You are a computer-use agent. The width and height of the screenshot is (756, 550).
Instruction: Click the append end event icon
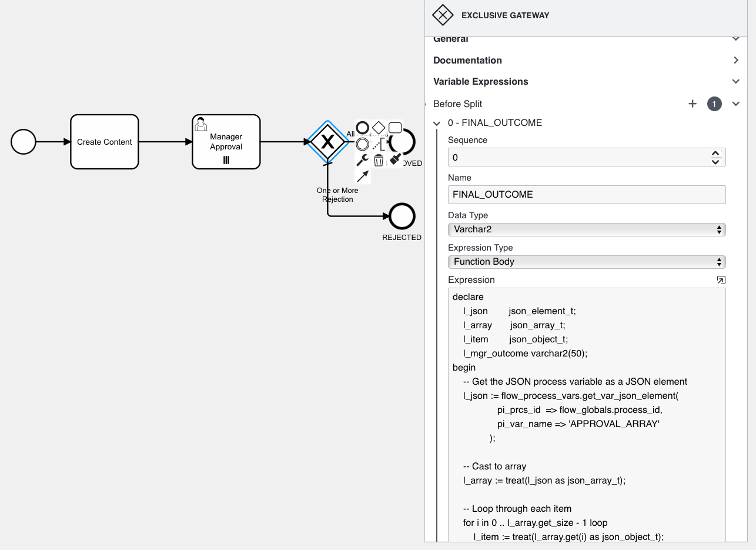tap(363, 128)
